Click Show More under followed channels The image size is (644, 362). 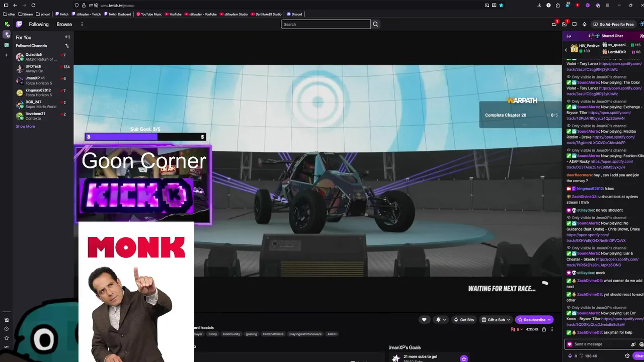point(25,126)
